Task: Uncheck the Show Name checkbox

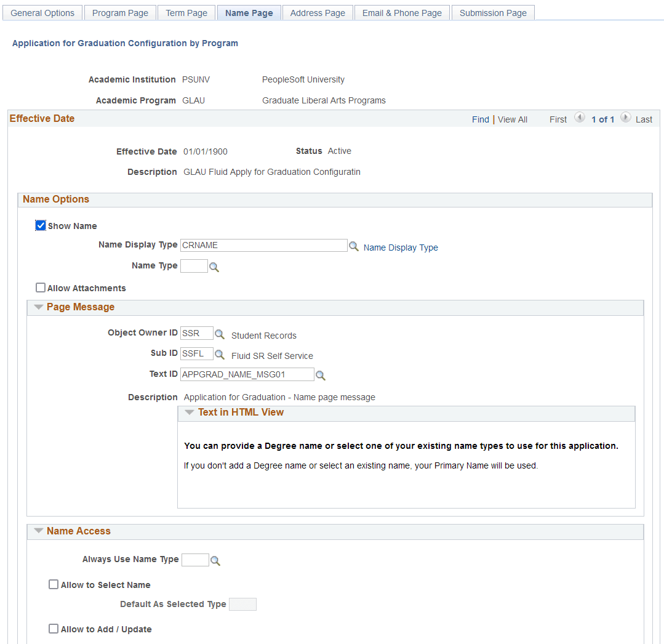Action: click(x=41, y=225)
